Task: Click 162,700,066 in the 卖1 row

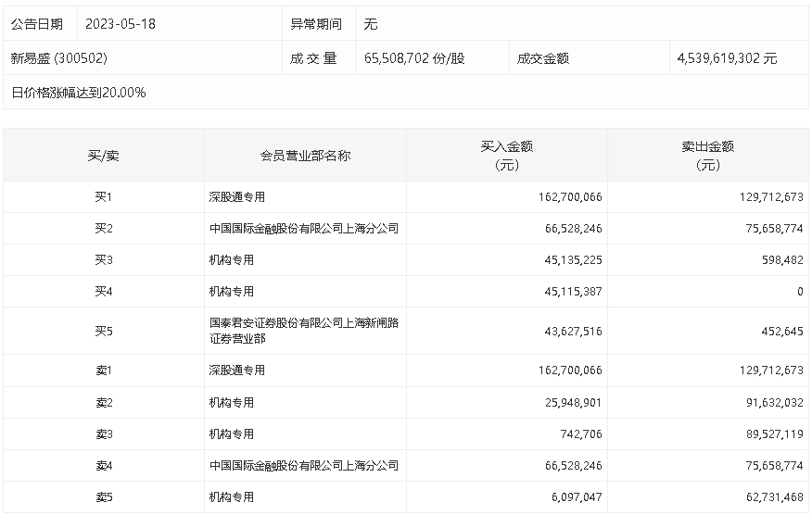Action: point(570,371)
